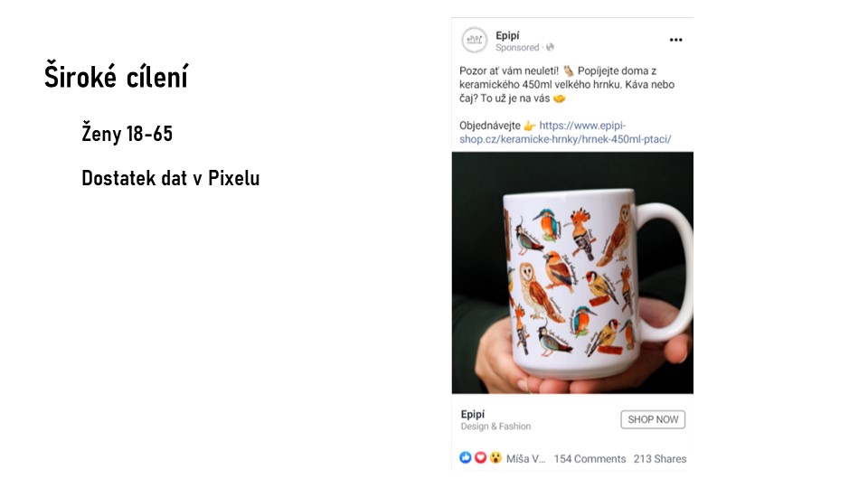This screenshot has height=488, width=868.
Task: Click the globe public-audience icon
Action: click(550, 48)
